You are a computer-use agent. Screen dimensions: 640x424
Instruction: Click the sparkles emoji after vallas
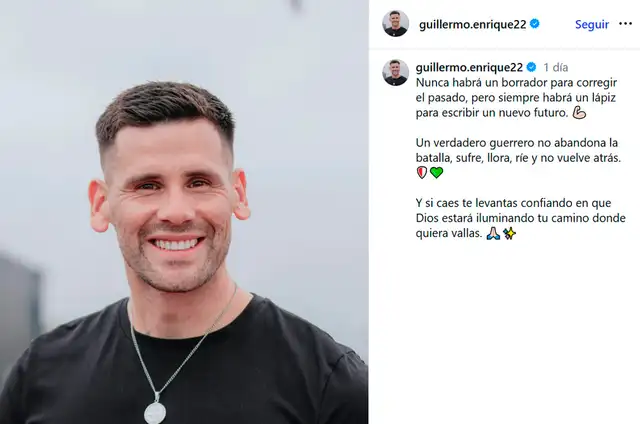tap(509, 233)
